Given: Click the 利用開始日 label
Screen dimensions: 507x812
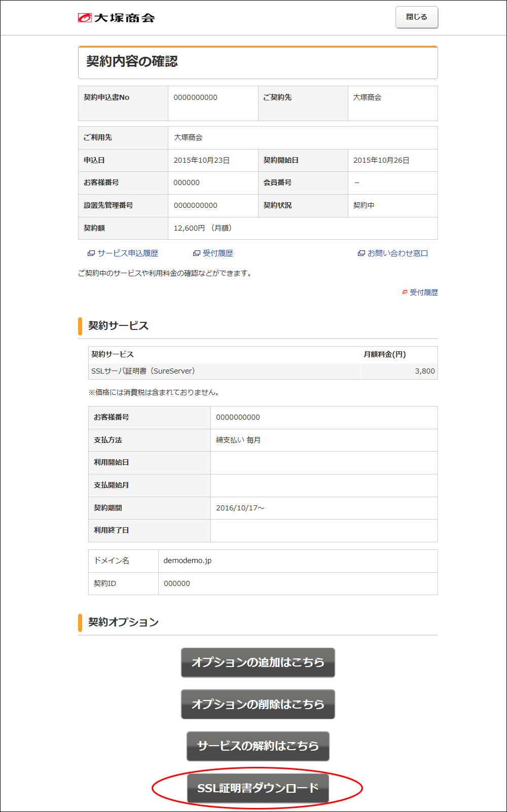Looking at the screenshot, I should [x=112, y=462].
